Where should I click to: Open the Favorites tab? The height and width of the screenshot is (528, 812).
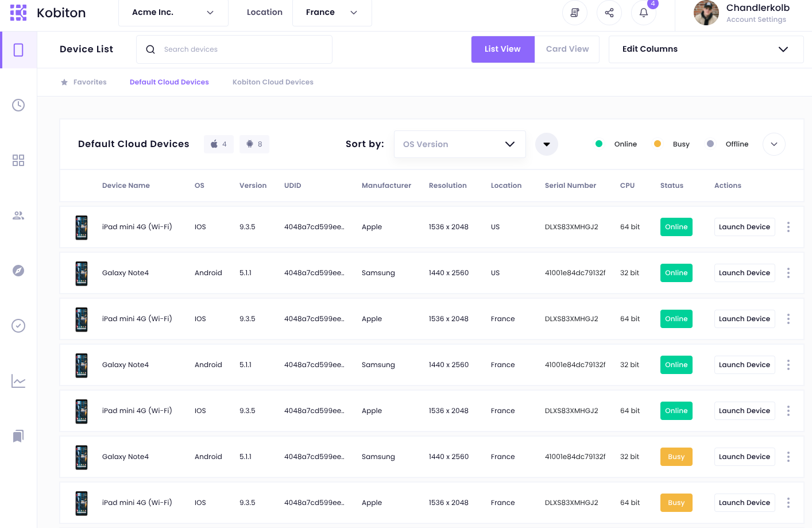(x=84, y=82)
